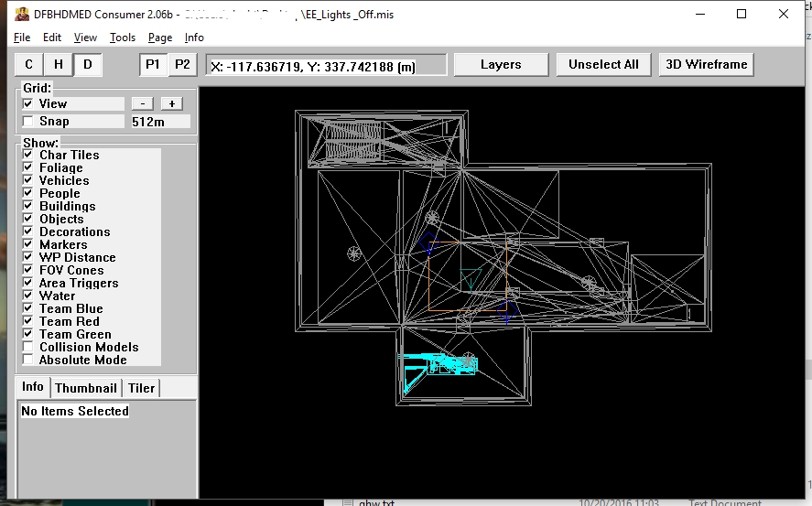
Task: Open the File menu
Action: click(22, 38)
